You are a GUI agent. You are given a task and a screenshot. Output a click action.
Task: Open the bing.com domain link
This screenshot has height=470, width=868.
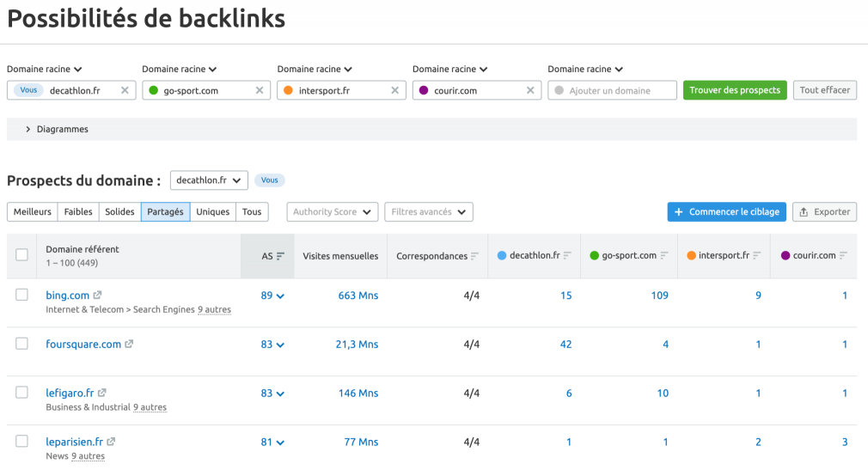68,296
